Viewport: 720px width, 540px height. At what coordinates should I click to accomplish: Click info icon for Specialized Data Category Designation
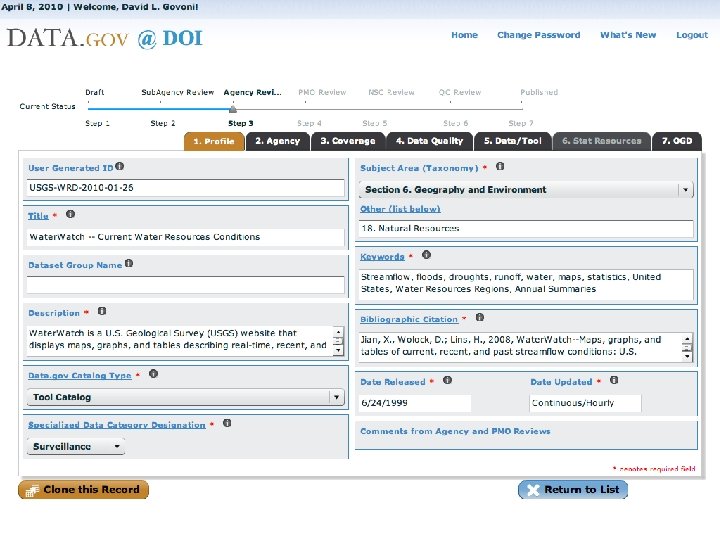click(x=227, y=423)
